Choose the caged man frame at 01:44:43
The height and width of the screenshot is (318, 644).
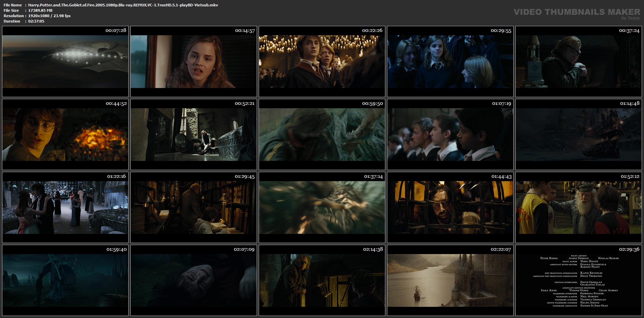(450, 207)
